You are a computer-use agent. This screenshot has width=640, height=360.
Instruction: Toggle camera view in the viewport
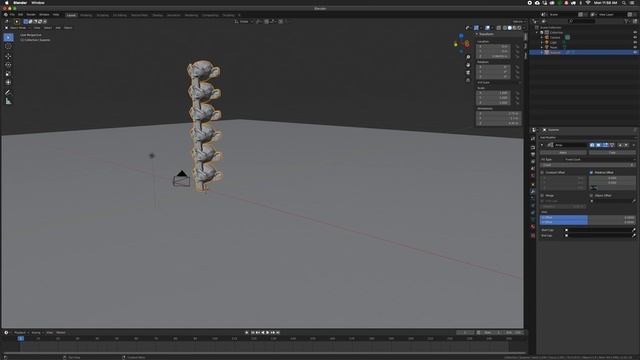[468, 73]
